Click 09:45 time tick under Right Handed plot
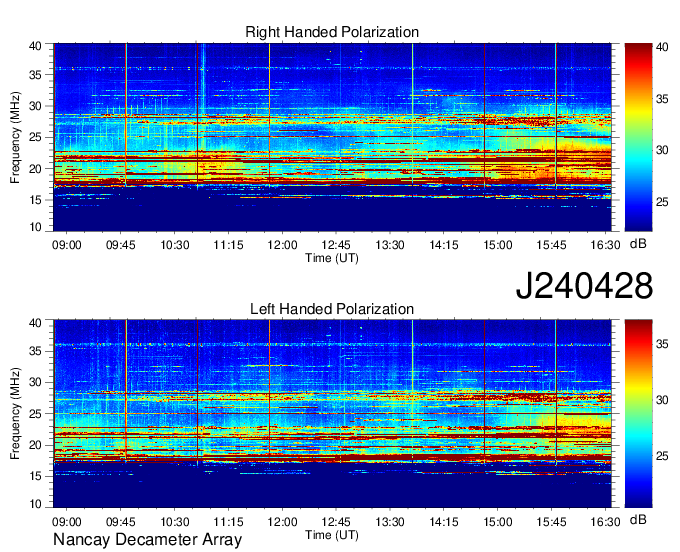Screen dimensions: 680x552 121,245
